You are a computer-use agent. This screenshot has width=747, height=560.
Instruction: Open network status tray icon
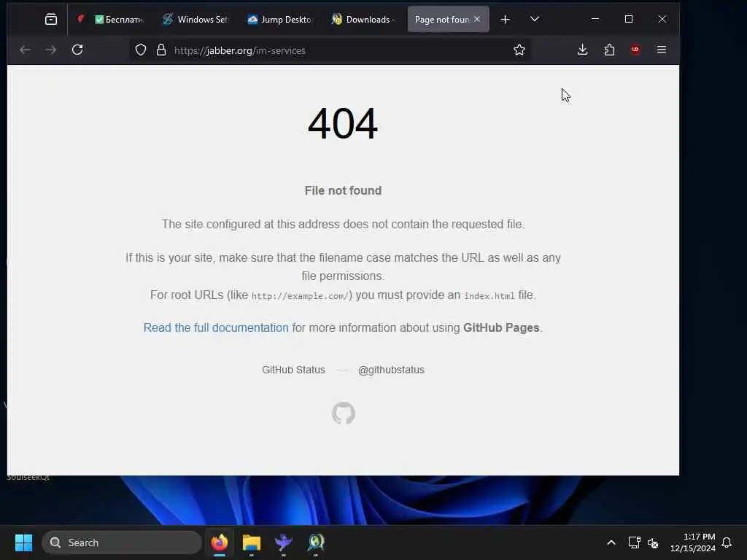pyautogui.click(x=634, y=542)
